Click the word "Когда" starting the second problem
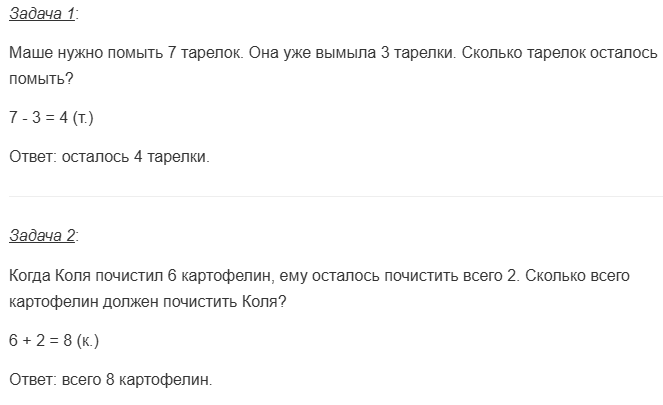Screen dimensions: 663x405 pyautogui.click(x=28, y=274)
